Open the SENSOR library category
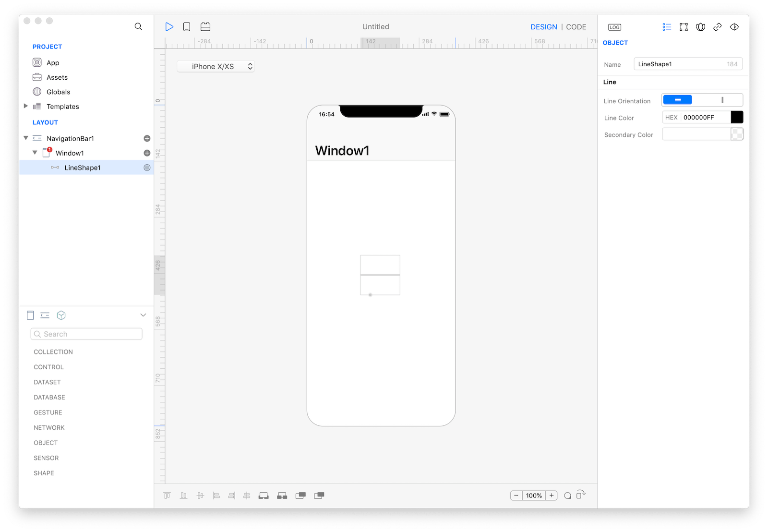768x532 pixels. coord(46,458)
